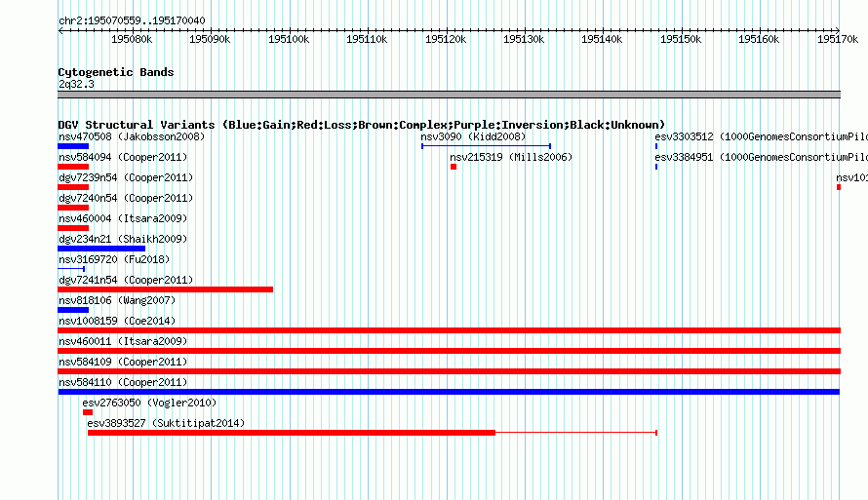Open nsv3169720 (Fu2018) variant details
The height and width of the screenshot is (500, 868).
[114, 259]
